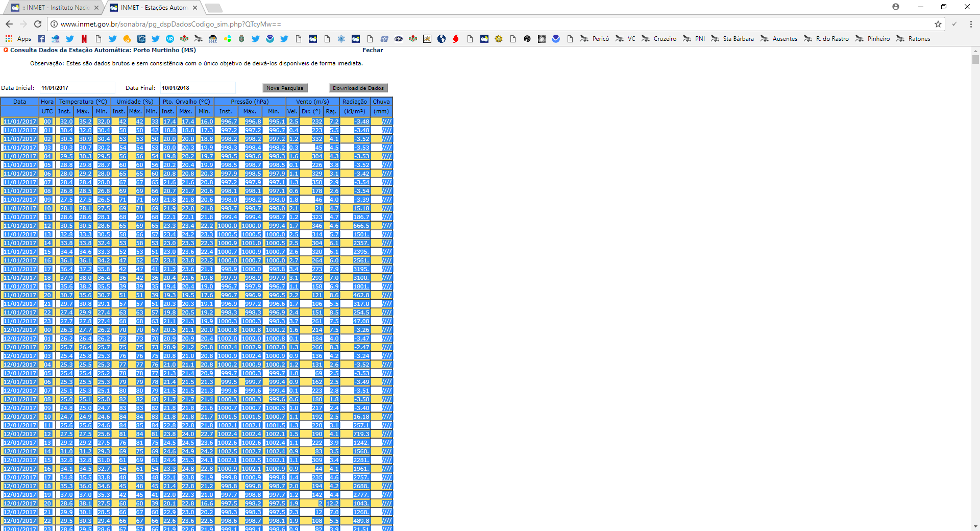Click the browser back arrow

(9, 24)
